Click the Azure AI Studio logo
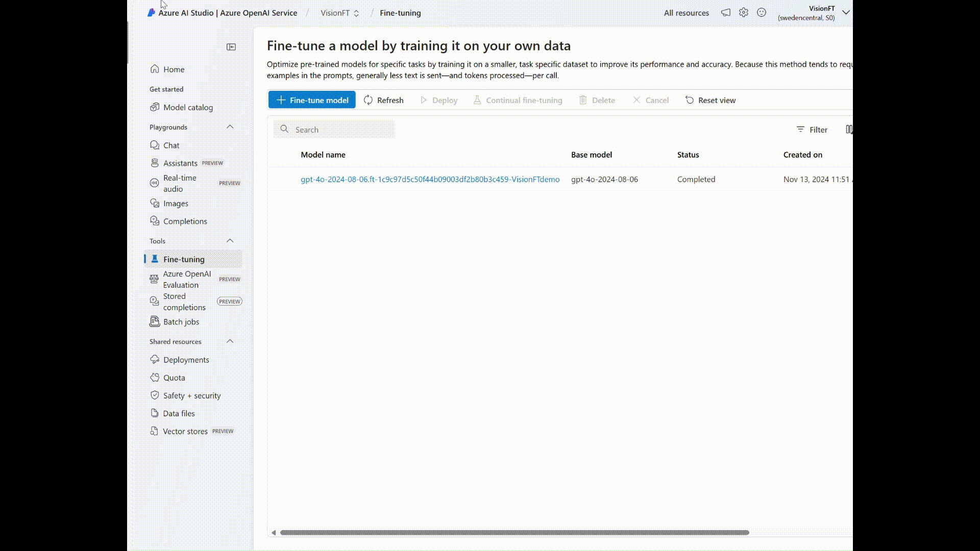Viewport: 980px width, 551px height. [x=151, y=13]
